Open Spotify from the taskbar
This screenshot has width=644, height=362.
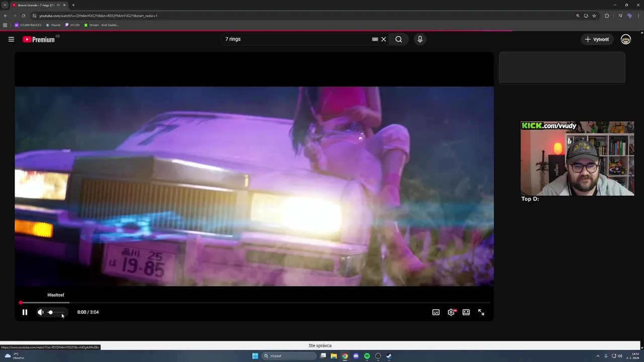click(367, 356)
